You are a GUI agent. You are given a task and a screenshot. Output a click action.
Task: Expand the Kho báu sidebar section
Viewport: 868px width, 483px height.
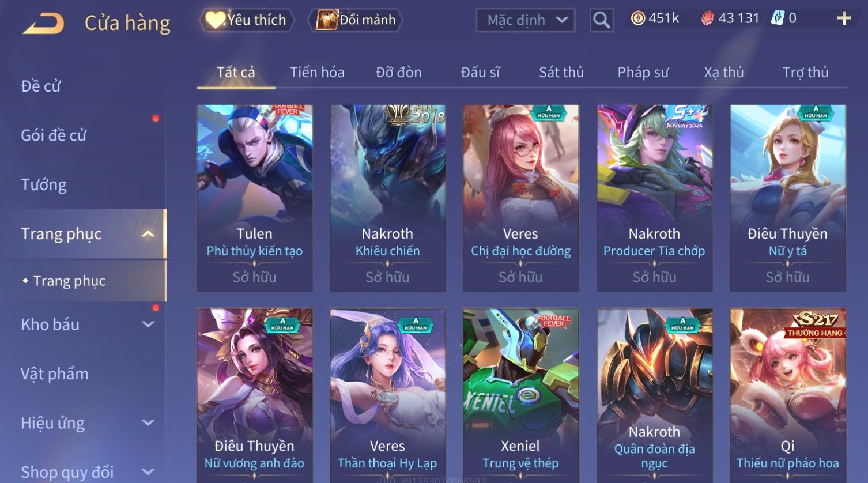pyautogui.click(x=148, y=324)
